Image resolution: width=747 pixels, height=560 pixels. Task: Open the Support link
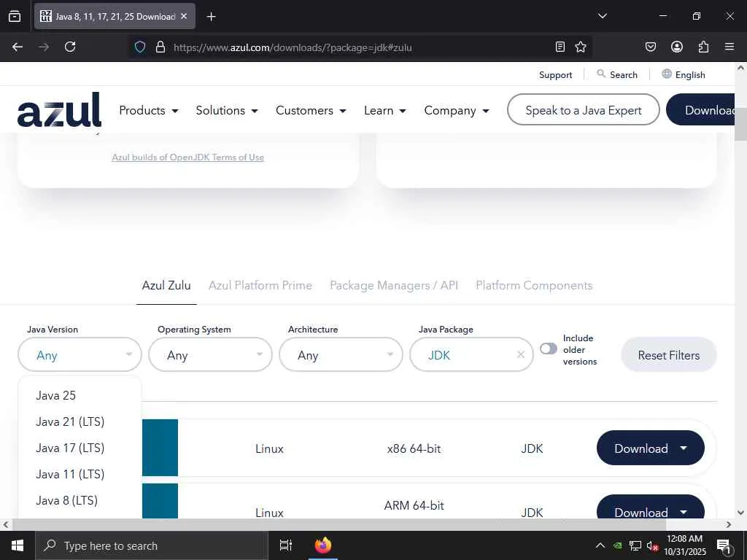pos(555,75)
